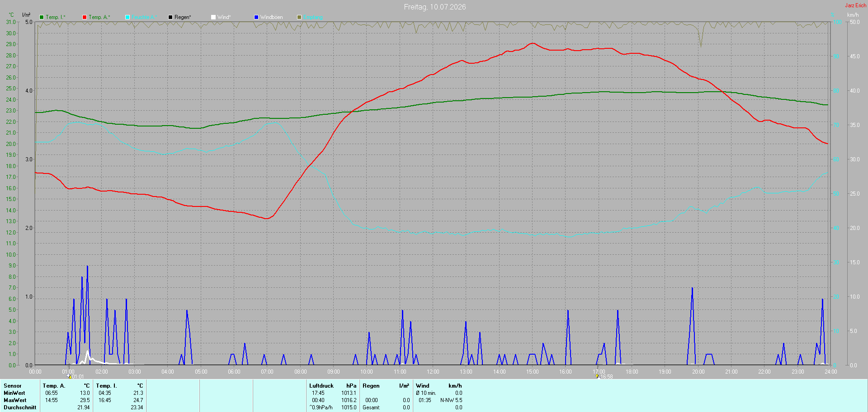868x412 pixels.
Task: Click the yellow marker icon beside 16:58
Action: [x=597, y=376]
